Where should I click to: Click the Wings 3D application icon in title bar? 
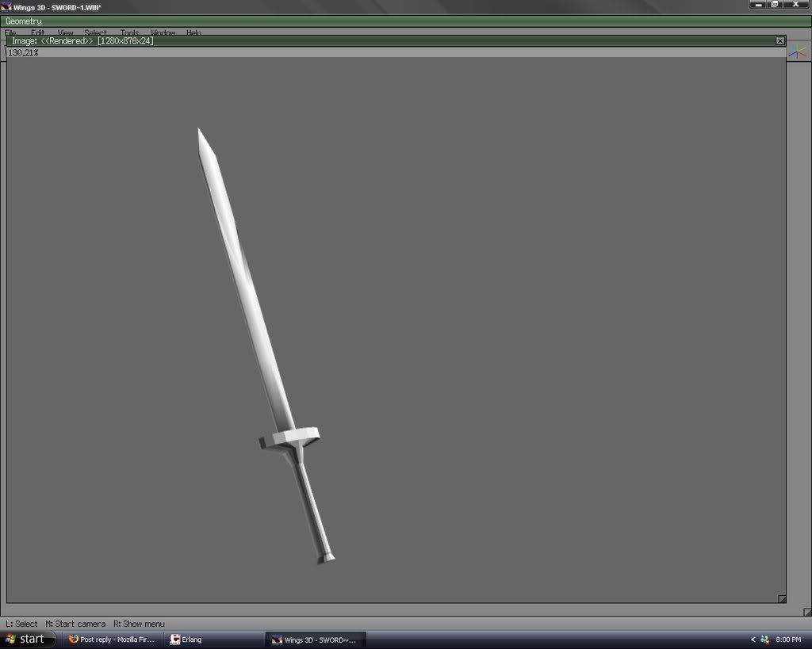(x=6, y=5)
